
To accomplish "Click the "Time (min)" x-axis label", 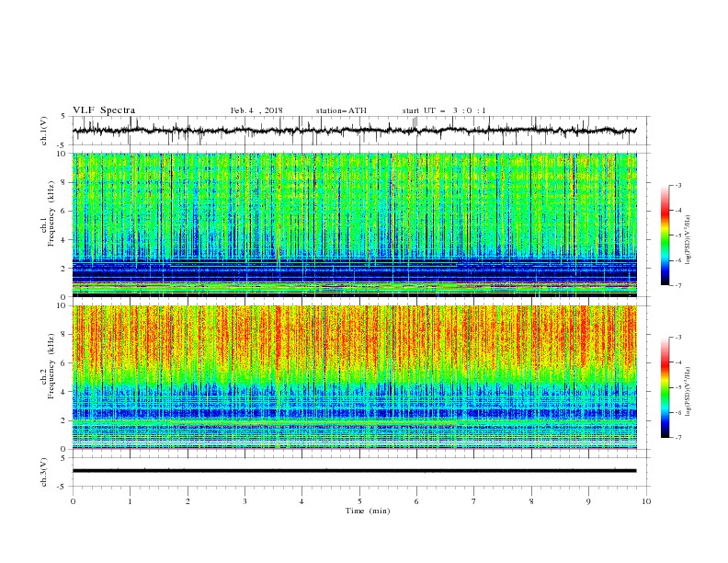I will click(x=368, y=511).
